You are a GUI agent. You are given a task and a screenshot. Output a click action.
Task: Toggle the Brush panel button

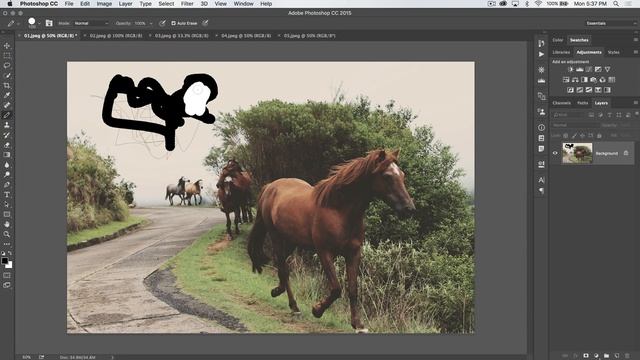(x=49, y=23)
